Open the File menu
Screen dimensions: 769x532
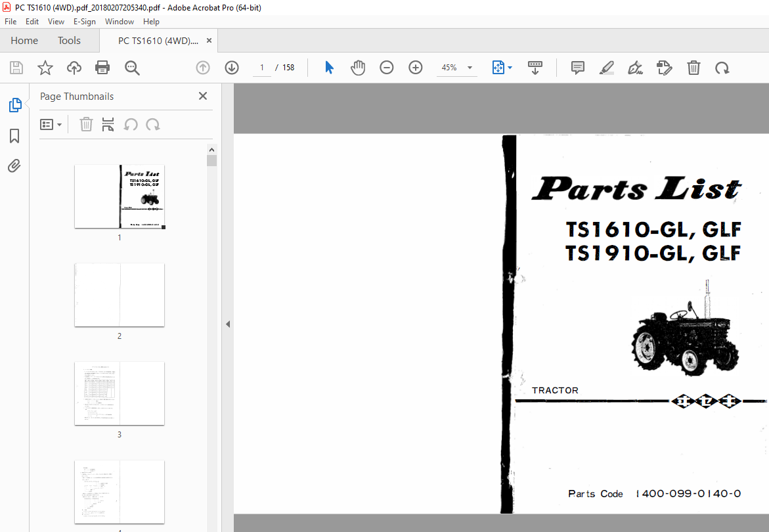[x=11, y=22]
